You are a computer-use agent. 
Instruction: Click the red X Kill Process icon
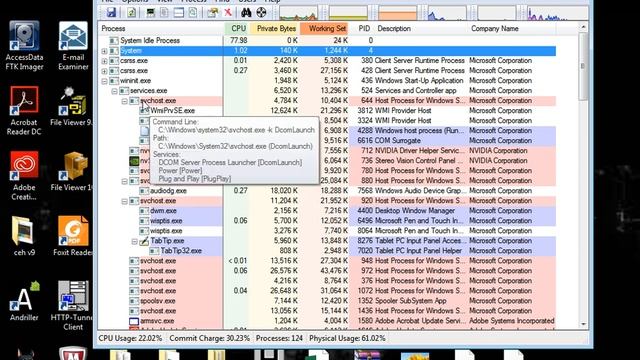[x=228, y=12]
